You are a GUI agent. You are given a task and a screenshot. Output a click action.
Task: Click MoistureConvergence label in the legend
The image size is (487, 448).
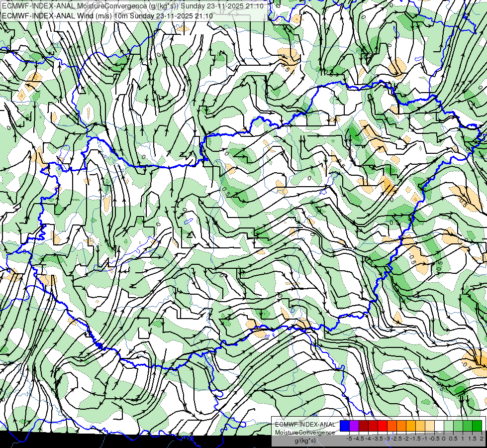305,433
